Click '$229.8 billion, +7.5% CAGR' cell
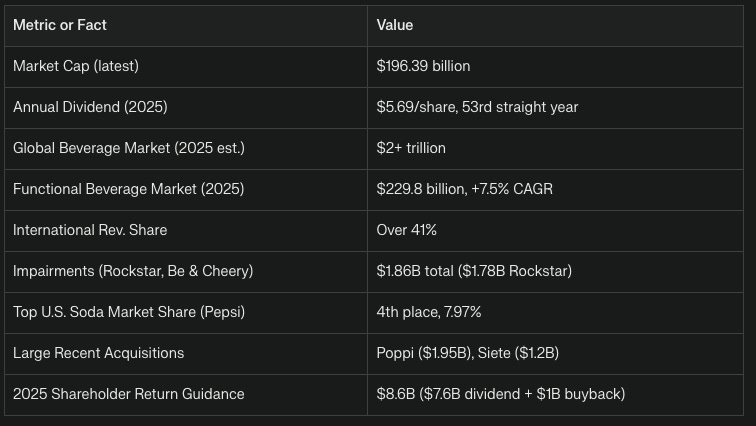The height and width of the screenshot is (426, 756). (x=555, y=190)
